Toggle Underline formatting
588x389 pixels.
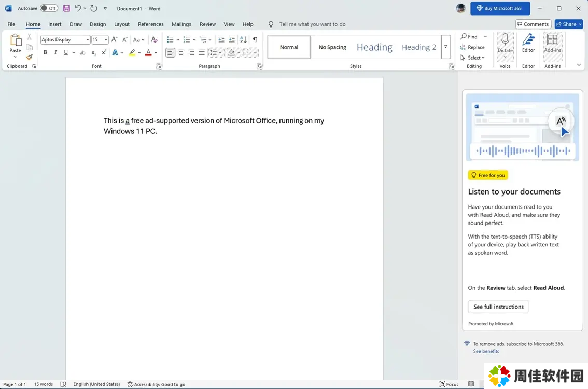[66, 52]
